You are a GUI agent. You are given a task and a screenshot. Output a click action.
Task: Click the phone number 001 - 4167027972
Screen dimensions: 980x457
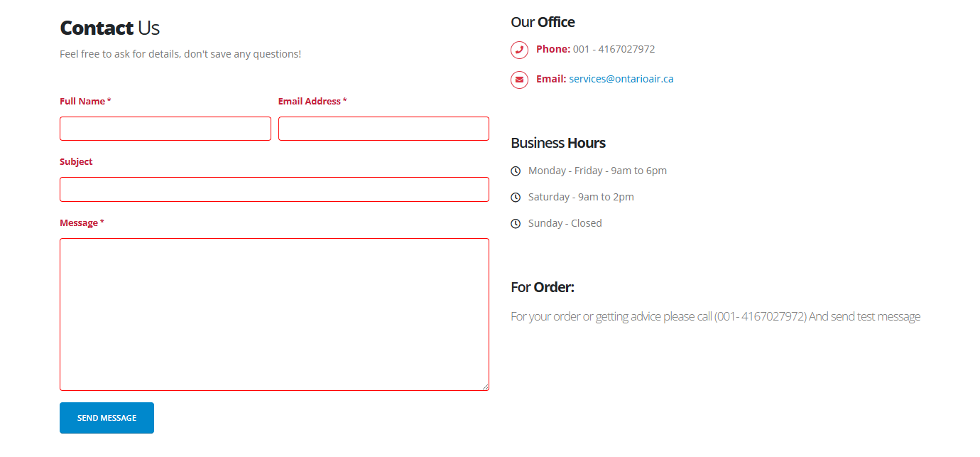click(614, 49)
